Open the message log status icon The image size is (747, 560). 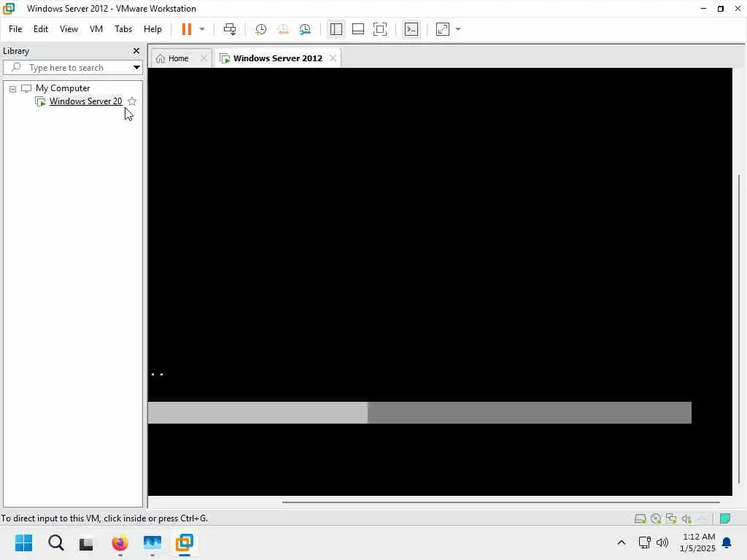(725, 518)
